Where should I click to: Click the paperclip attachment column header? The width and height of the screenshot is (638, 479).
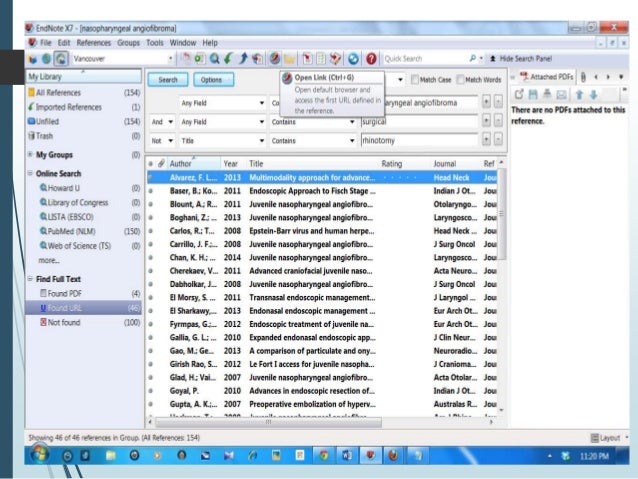(160, 163)
